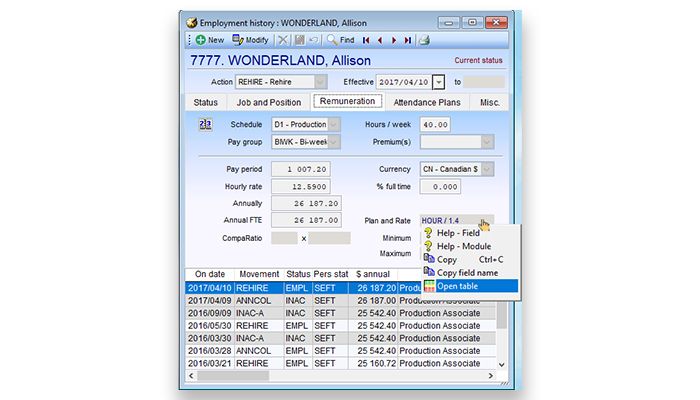700x400 pixels.
Task: Click the Hourly rate field 12.5900
Action: (301, 187)
